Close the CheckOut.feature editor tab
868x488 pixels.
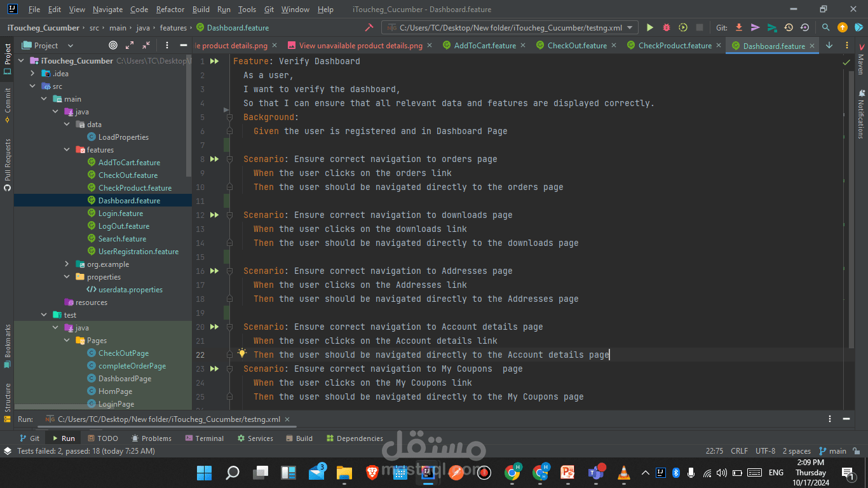point(614,46)
